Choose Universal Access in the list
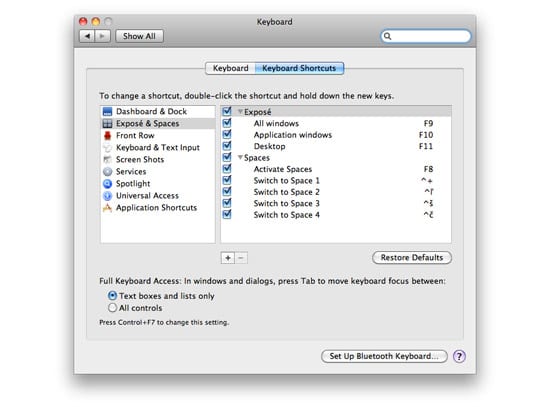The image size is (550, 407). click(158, 195)
